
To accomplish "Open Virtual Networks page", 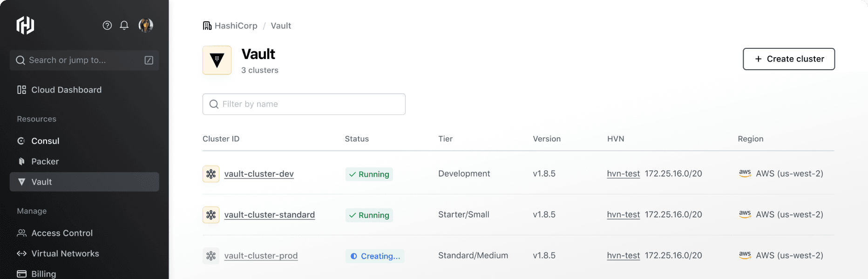I will click(65, 253).
